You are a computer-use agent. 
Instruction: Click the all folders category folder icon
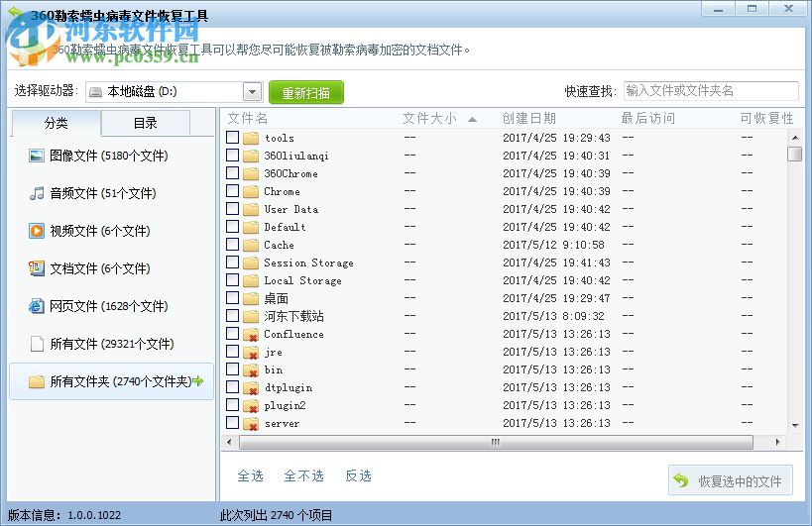pos(37,381)
